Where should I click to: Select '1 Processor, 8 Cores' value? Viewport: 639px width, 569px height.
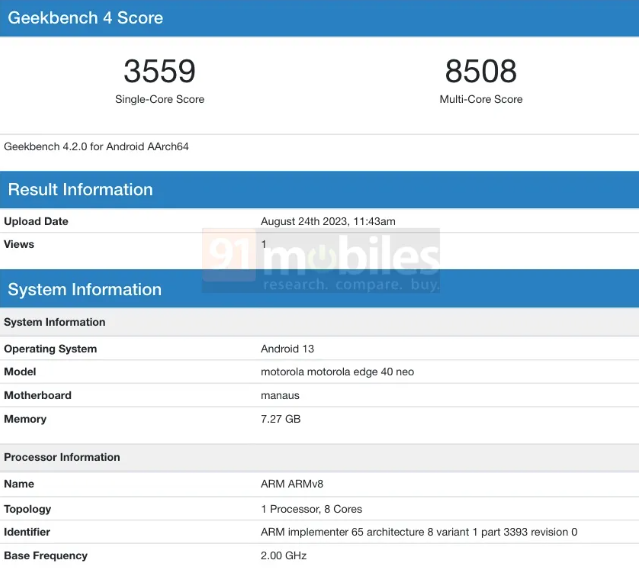tap(311, 509)
